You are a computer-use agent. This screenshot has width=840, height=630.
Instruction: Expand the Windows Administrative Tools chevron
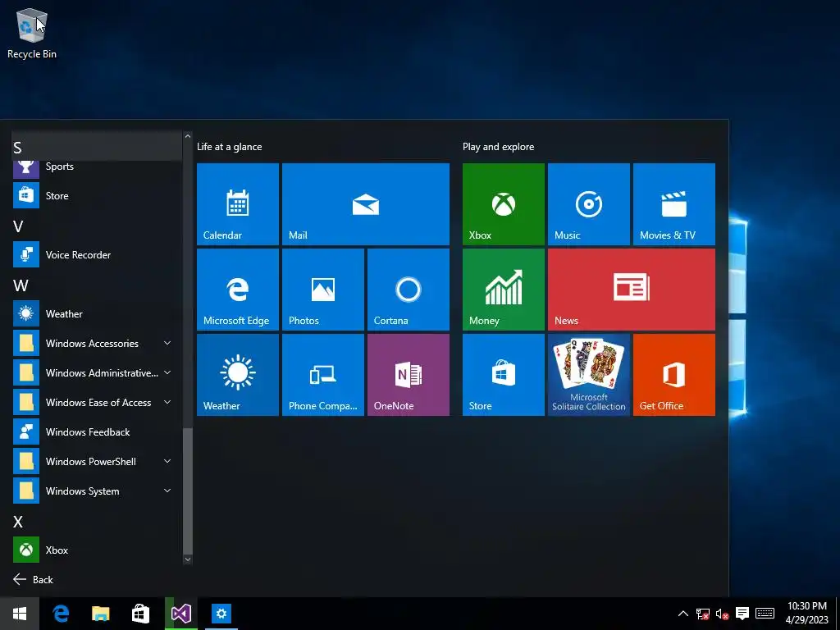point(167,372)
